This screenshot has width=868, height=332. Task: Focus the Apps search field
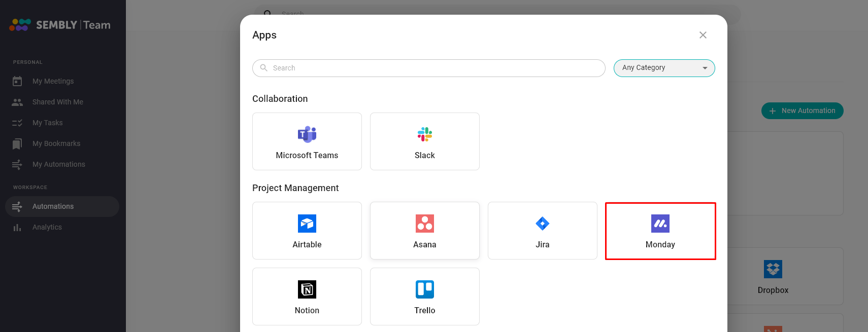point(429,68)
